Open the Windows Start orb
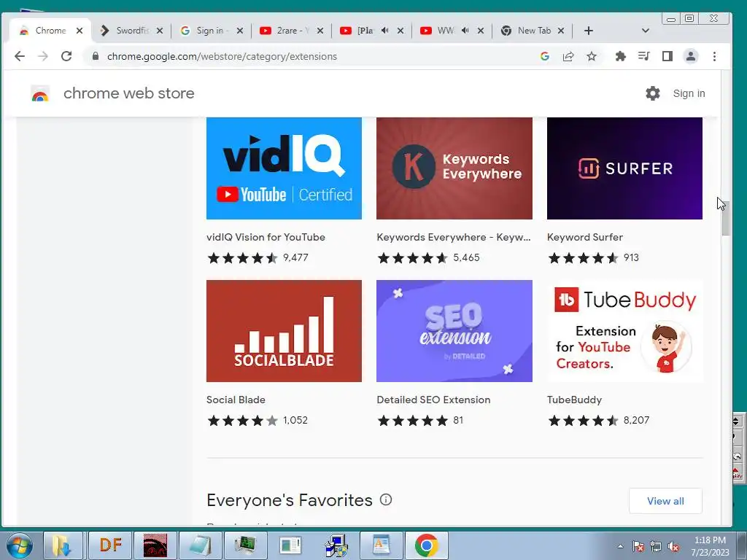This screenshot has width=747, height=560. [x=19, y=545]
